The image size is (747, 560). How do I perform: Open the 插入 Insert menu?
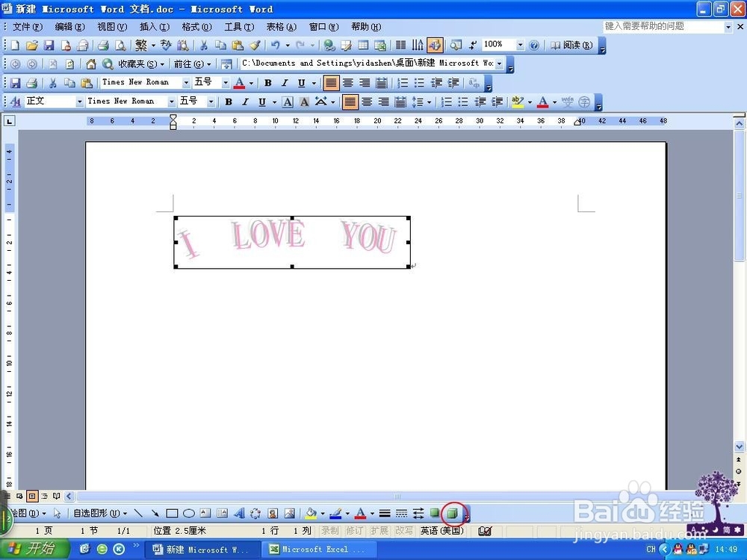point(155,27)
